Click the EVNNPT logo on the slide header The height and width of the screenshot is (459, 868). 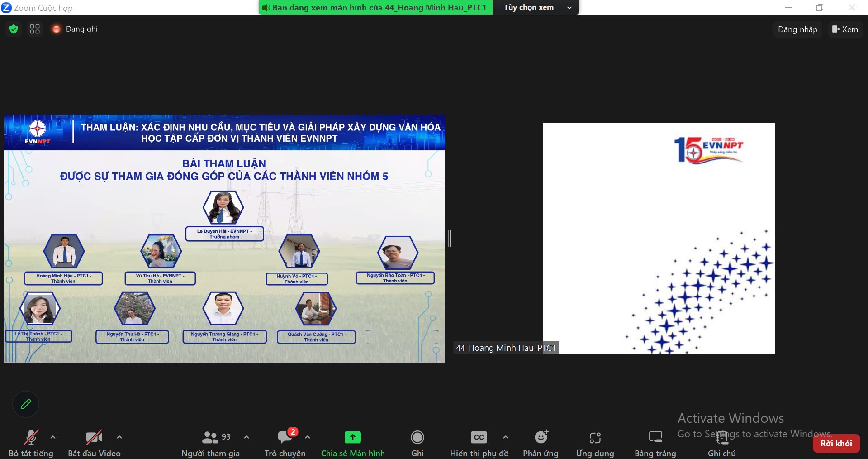[38, 133]
